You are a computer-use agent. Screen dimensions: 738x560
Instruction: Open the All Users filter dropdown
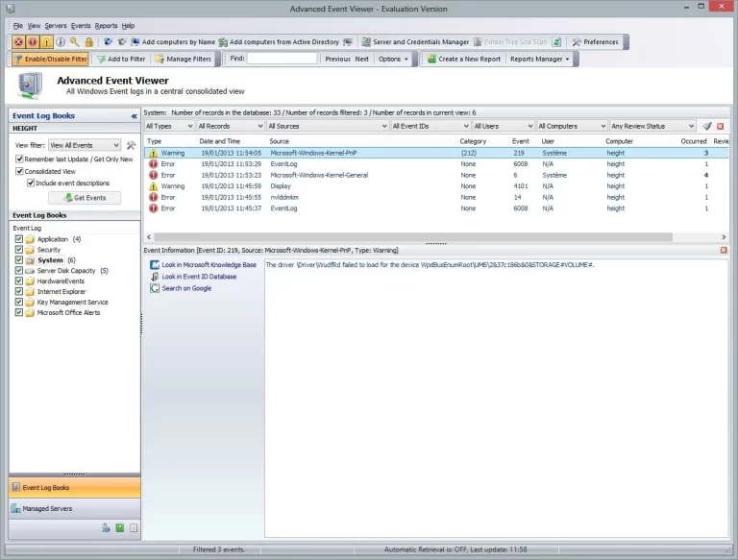click(504, 126)
